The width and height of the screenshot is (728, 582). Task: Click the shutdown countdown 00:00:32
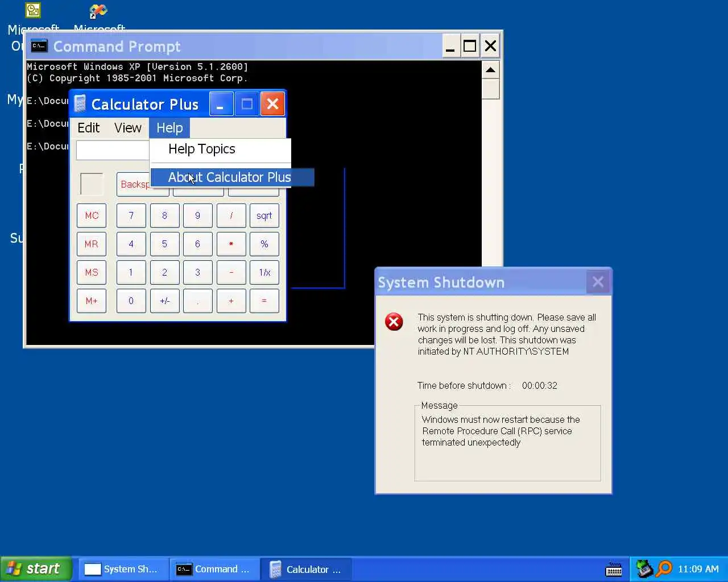click(539, 385)
